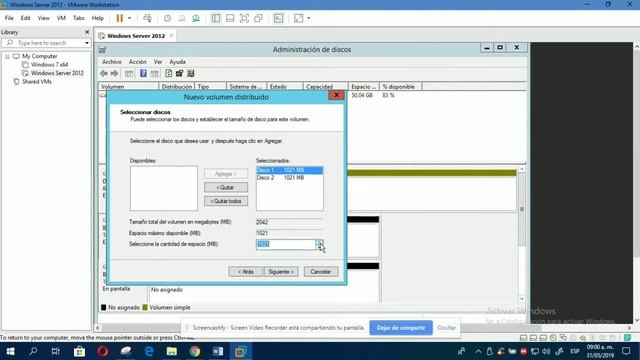Collapse the My Computer tree node
The width and height of the screenshot is (640, 360).
(x=7, y=56)
